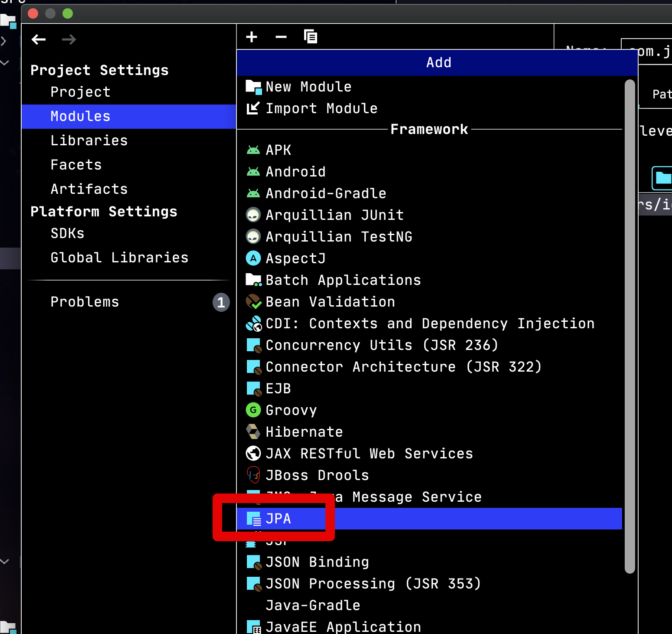This screenshot has height=634, width=672.
Task: Click the Android-Gradle robot icon
Action: pyautogui.click(x=253, y=193)
